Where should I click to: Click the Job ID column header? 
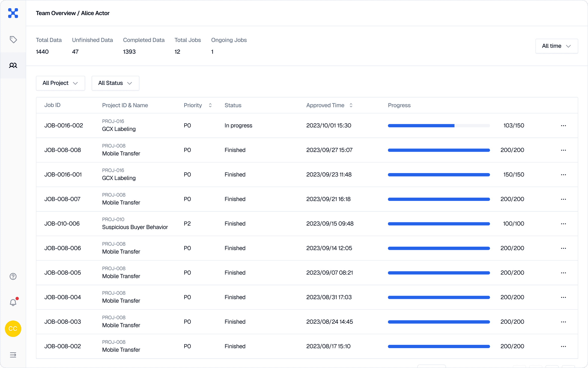pos(52,105)
